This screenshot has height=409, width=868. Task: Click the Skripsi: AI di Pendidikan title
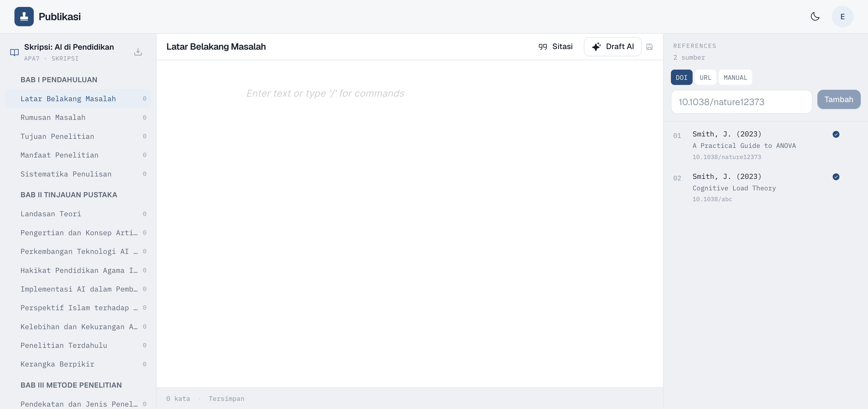pos(69,47)
